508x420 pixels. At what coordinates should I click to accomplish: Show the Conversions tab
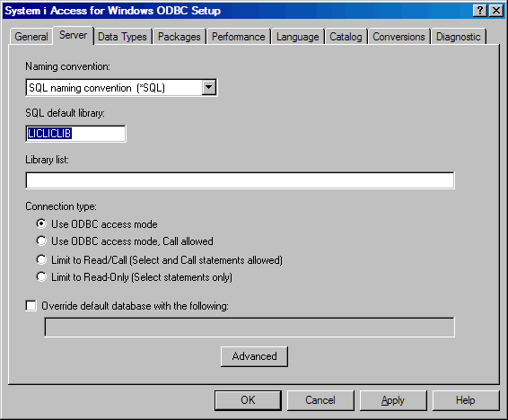tap(399, 37)
